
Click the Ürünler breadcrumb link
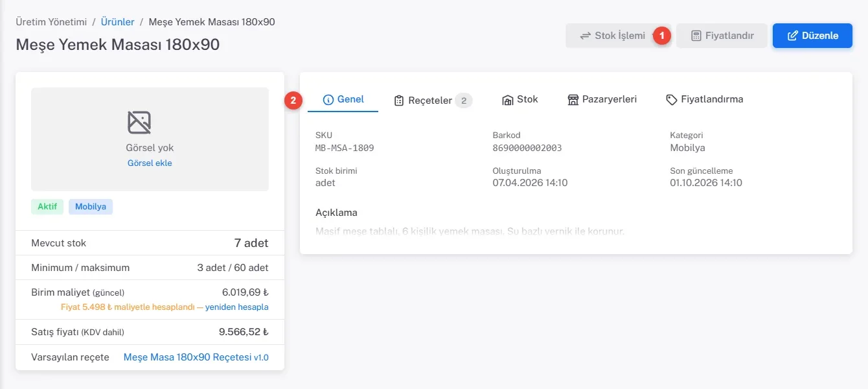(118, 22)
